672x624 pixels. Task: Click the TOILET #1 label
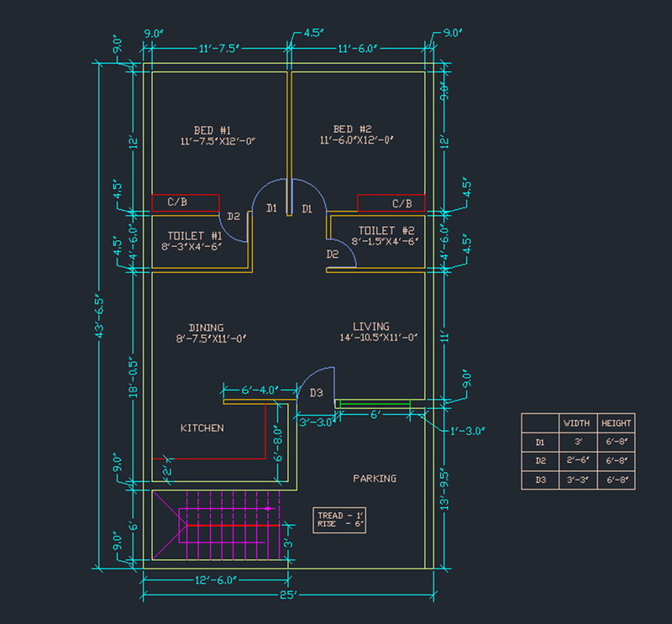tap(195, 236)
